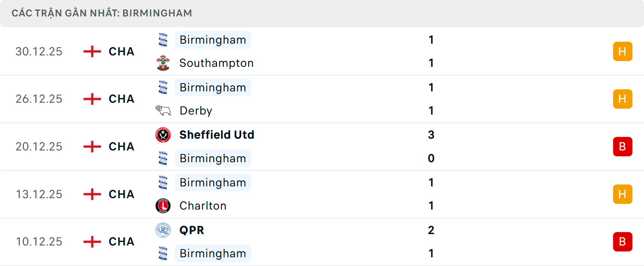Click the CHA league label on 20.12.25

tap(121, 146)
